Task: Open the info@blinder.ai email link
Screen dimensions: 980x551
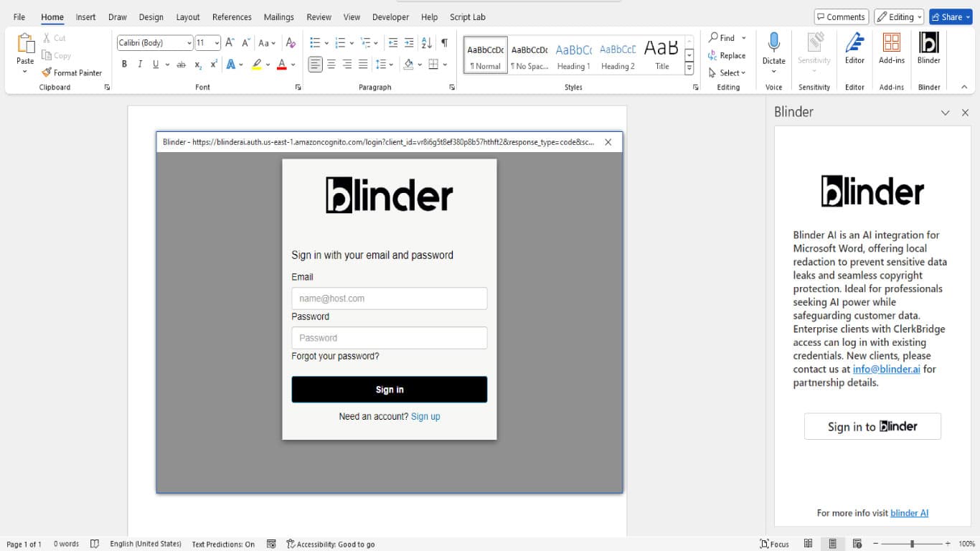Action: coord(886,369)
